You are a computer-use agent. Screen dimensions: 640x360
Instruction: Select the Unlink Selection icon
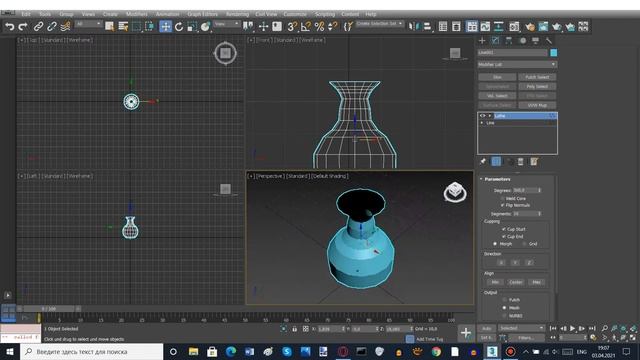[x=52, y=27]
